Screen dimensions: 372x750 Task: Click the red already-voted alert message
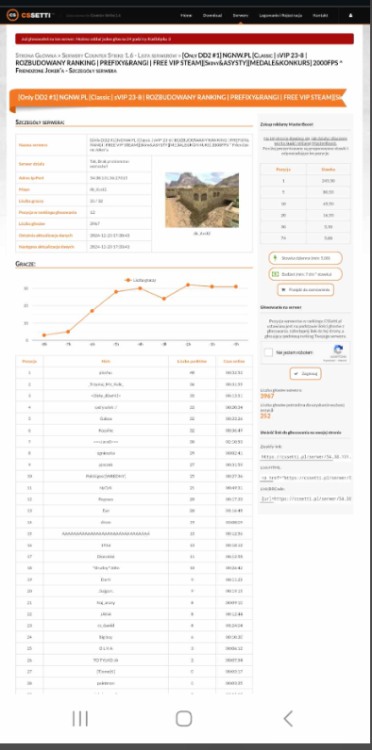[x=185, y=39]
